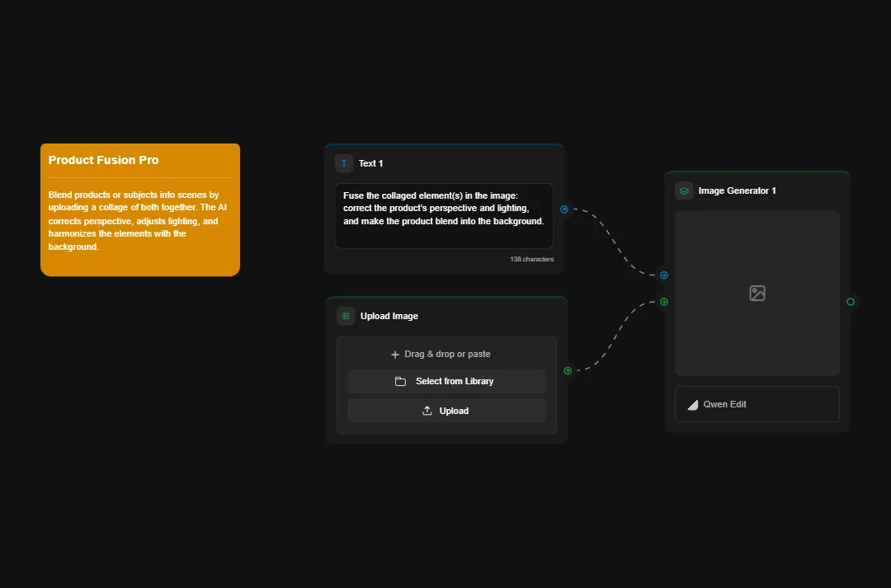This screenshot has height=588, width=891.
Task: Click the upload arrow icon on the Upload button
Action: pyautogui.click(x=427, y=411)
